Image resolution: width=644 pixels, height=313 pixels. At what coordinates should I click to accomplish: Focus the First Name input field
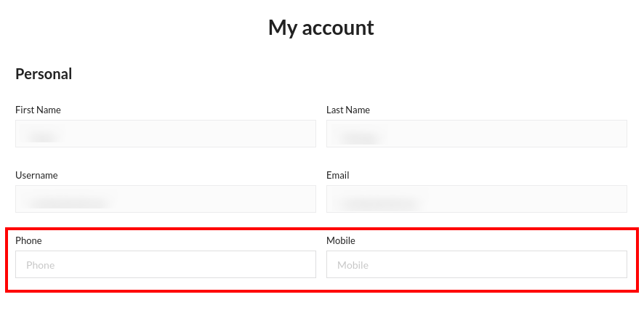click(166, 134)
